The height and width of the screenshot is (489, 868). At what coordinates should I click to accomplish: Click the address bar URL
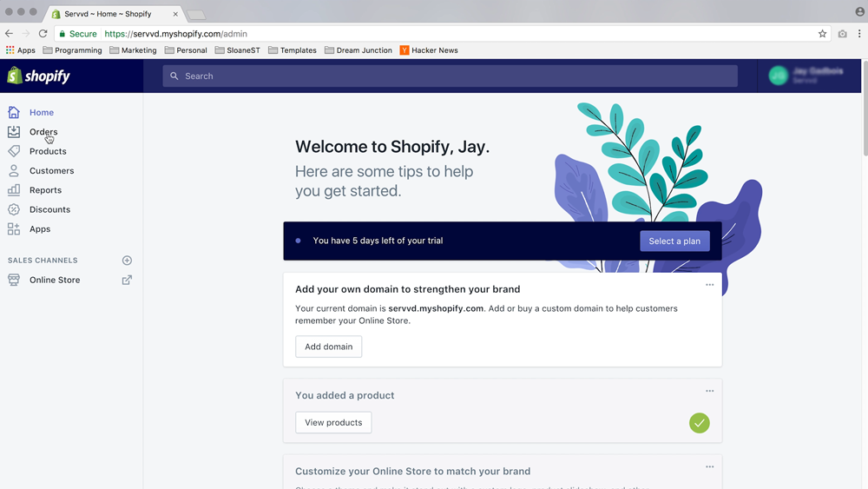176,34
